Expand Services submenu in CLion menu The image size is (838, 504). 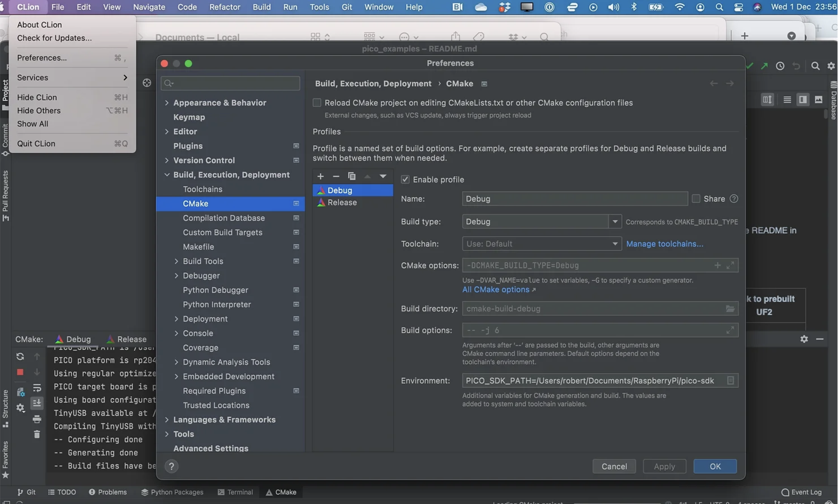pyautogui.click(x=72, y=77)
